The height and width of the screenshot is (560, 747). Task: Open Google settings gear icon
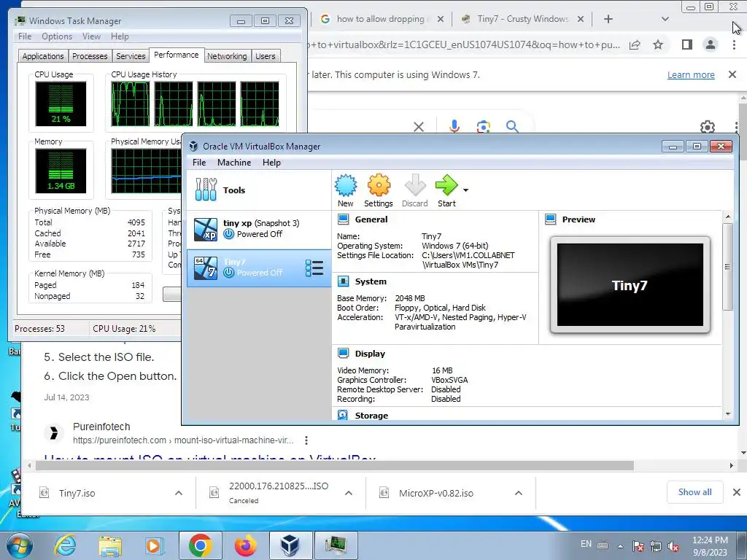tap(708, 127)
